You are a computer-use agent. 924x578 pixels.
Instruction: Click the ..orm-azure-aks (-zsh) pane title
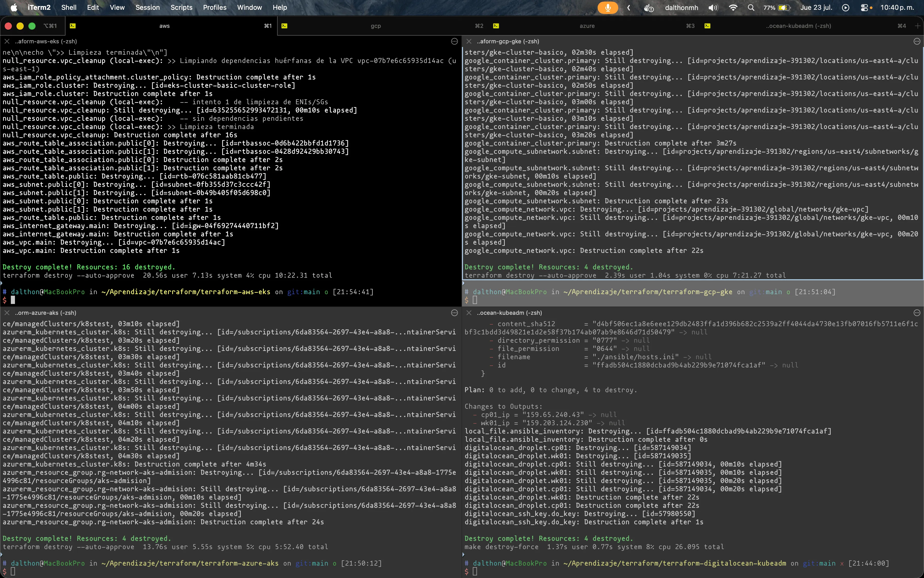45,313
